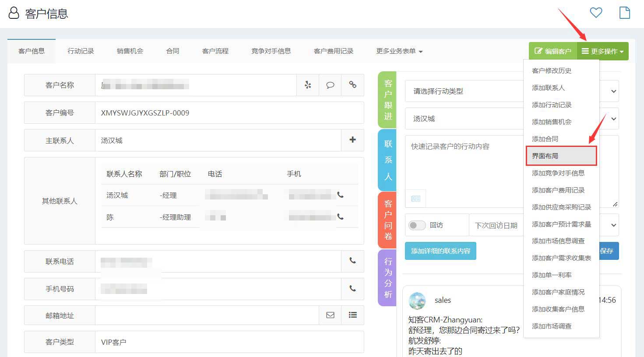The height and width of the screenshot is (357, 644).
Task: Click the phone icon in 联系电话 row
Action: click(x=352, y=261)
